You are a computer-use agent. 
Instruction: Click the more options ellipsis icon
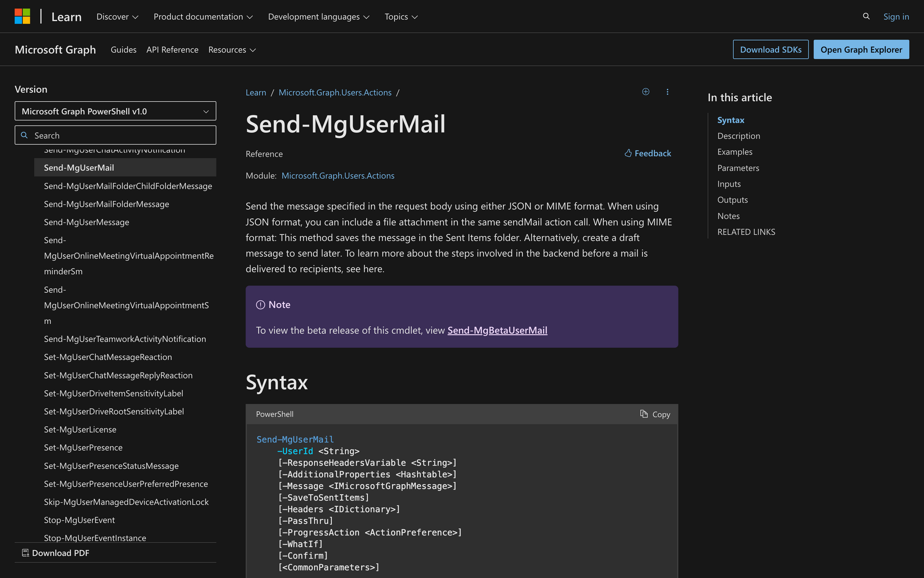(x=667, y=92)
